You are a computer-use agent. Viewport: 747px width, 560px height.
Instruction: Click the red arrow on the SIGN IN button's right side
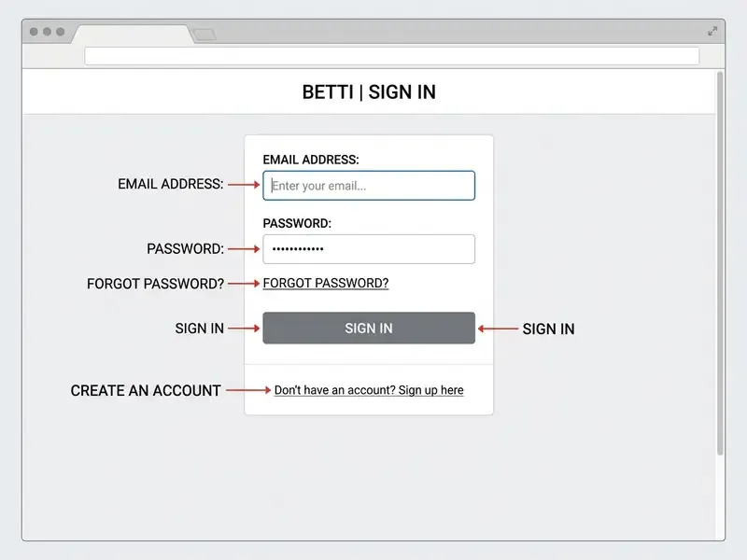coord(498,329)
